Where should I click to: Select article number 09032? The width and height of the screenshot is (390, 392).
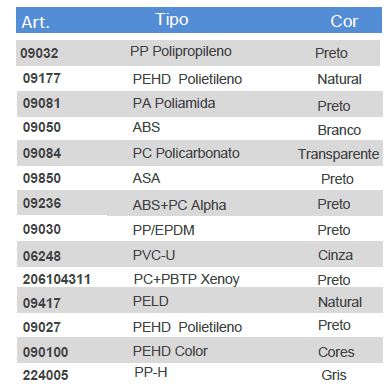tap(39, 53)
